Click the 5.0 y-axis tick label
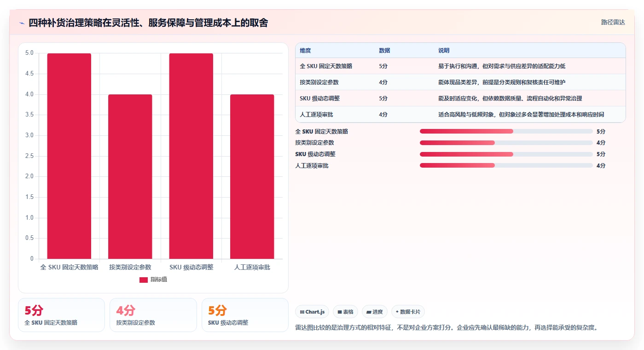This screenshot has height=350, width=644. (x=29, y=53)
